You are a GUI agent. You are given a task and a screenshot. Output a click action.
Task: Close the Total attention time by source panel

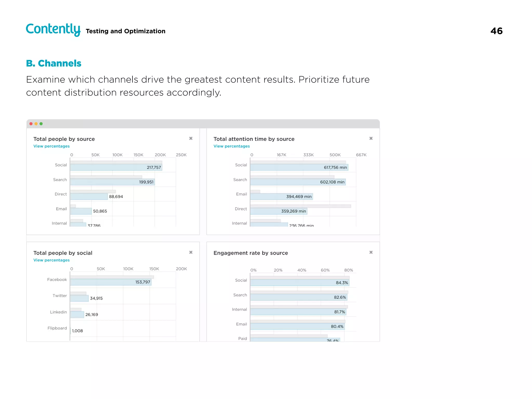point(371,138)
